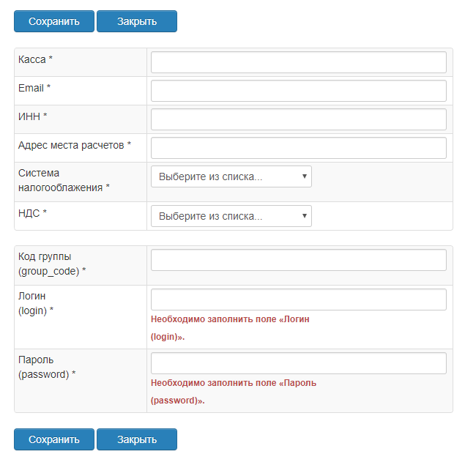Screen dimensions: 476x465
Task: Click the Адрес места расчетов label
Action: (74, 145)
